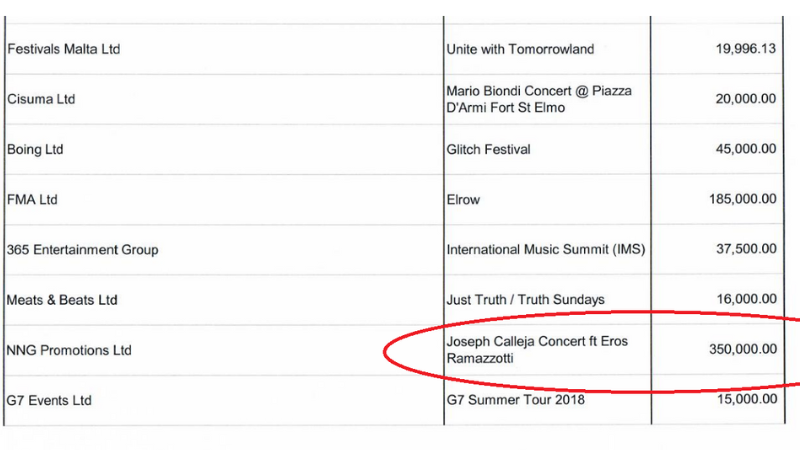The width and height of the screenshot is (800, 450).
Task: Select the FMA Ltd company name
Action: point(33,199)
